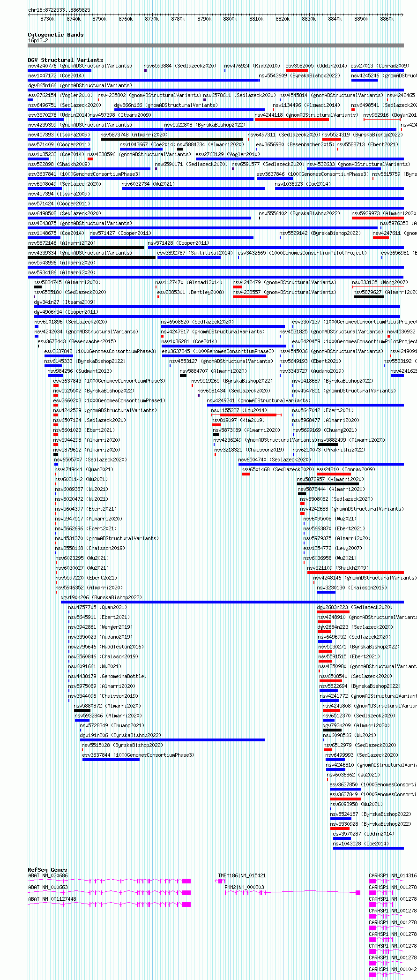Open esv3892787 (Suktitipat2014) variant

[195, 253]
